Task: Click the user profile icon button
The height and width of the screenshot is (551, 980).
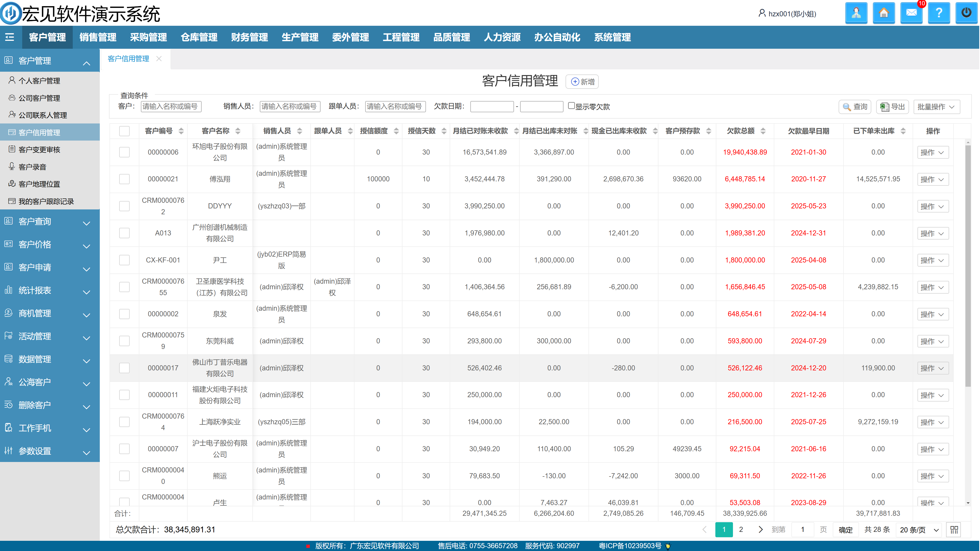Action: (x=856, y=13)
